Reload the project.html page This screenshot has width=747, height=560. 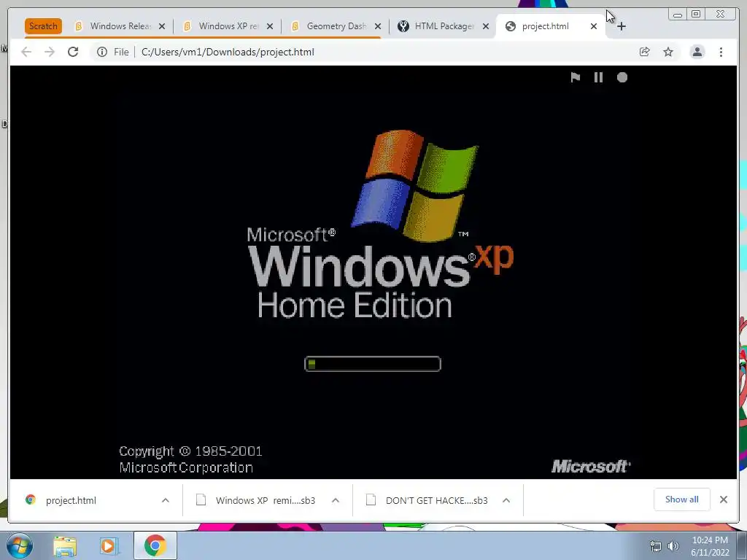[73, 52]
